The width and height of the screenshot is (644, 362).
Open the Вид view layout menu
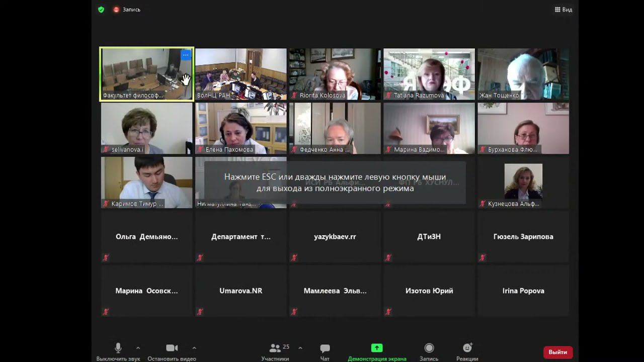(x=563, y=10)
